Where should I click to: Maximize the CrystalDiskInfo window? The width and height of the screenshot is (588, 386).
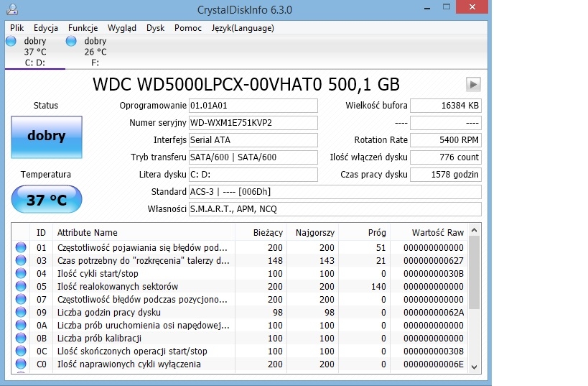tap(447, 6)
